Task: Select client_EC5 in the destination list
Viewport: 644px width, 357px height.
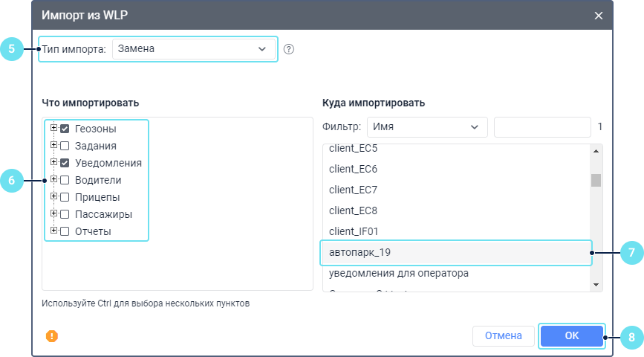Action: (353, 148)
